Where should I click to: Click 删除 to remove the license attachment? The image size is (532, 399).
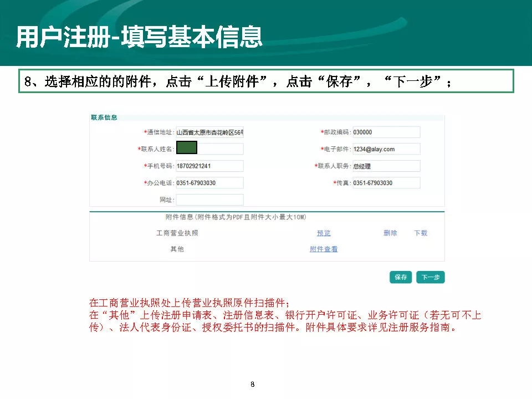pyautogui.click(x=390, y=233)
